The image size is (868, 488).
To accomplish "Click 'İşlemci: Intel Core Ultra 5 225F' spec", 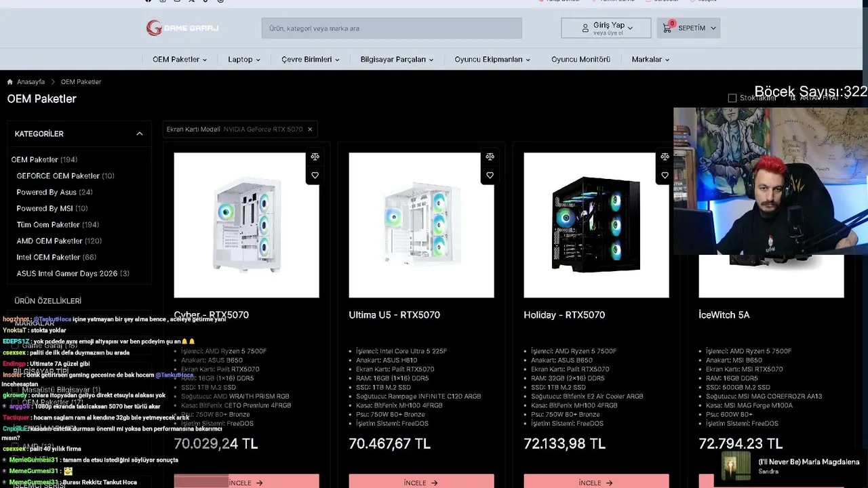I will point(401,352).
